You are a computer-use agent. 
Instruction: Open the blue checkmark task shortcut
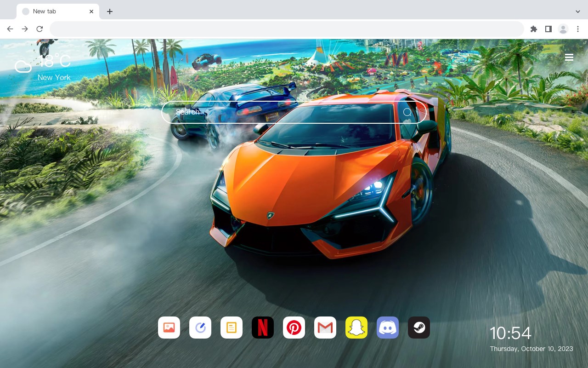click(x=200, y=328)
